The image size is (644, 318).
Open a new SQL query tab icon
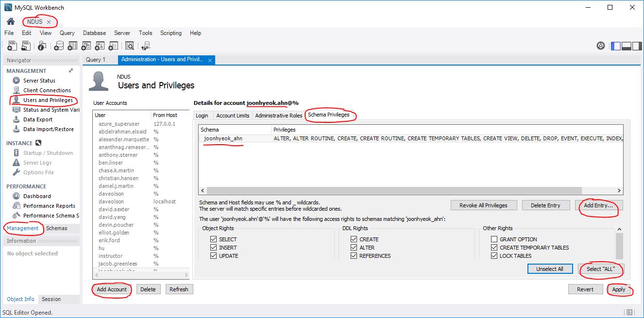[x=13, y=46]
